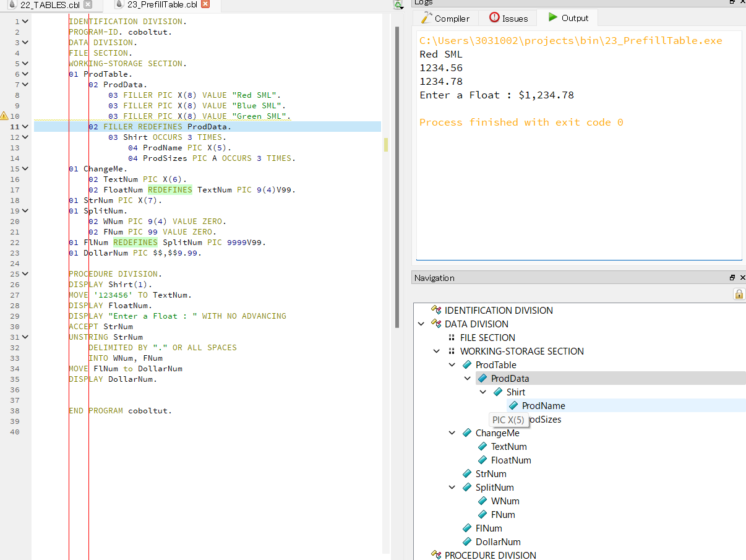Fold the Shirt OCCURS block at line 12
Screen dimensions: 746x560
coord(25,137)
